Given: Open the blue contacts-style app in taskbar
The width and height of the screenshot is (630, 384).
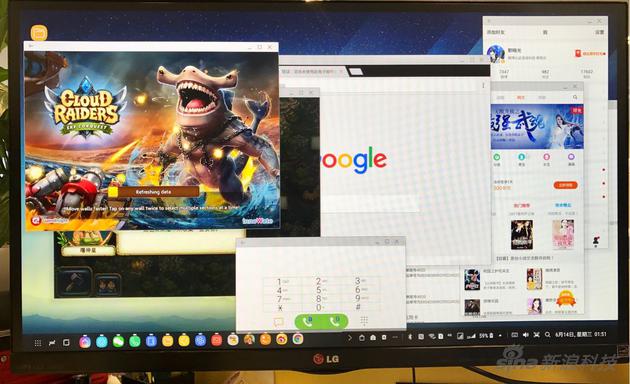Looking at the screenshot, I should [151, 341].
